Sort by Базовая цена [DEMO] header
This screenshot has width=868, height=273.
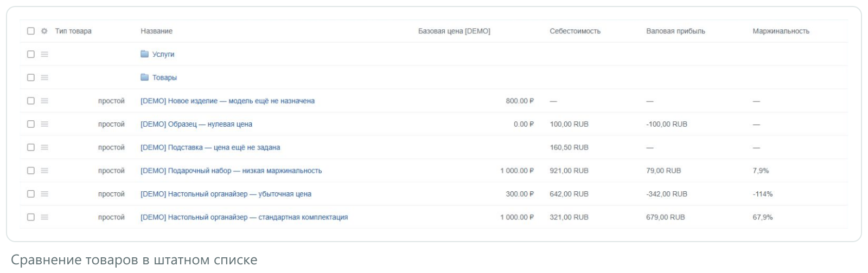(454, 31)
